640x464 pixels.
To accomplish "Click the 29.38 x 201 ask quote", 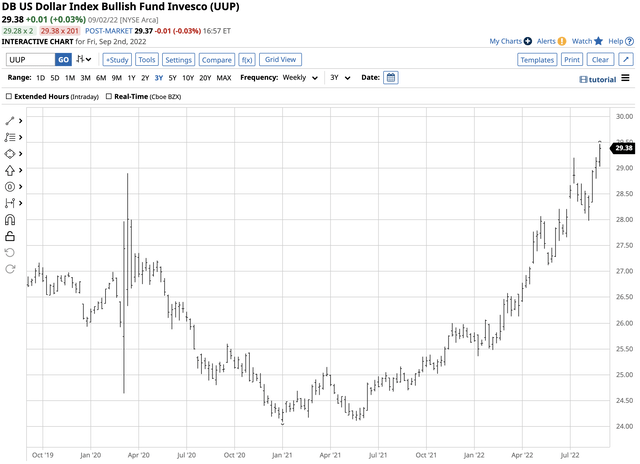I will pyautogui.click(x=60, y=31).
